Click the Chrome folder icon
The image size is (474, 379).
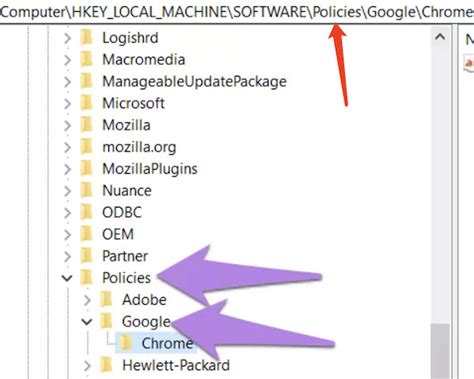(x=126, y=343)
